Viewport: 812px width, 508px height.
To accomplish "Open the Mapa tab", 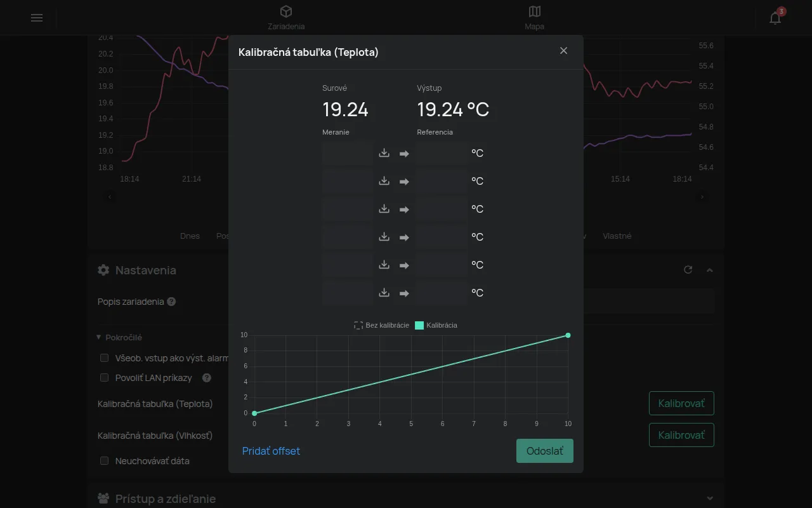I will 534,18.
